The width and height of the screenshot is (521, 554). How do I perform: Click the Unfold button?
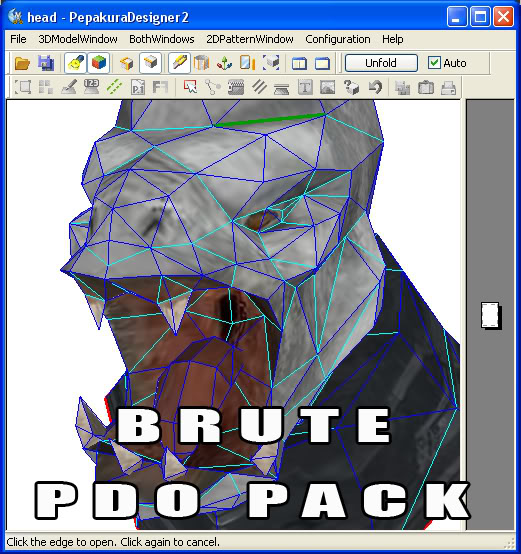coord(381,63)
